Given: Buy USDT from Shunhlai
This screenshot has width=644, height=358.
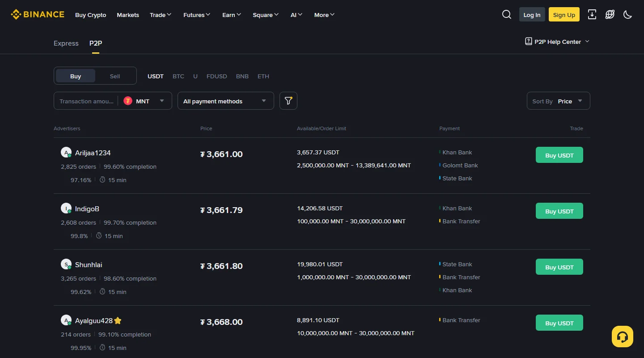Looking at the screenshot, I should pos(559,267).
